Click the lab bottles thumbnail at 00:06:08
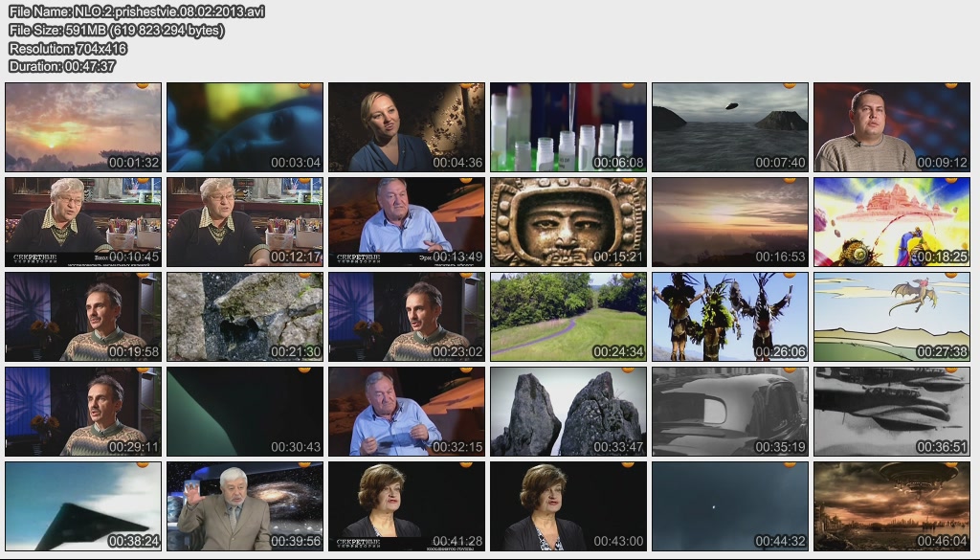980x560 pixels. pos(568,127)
